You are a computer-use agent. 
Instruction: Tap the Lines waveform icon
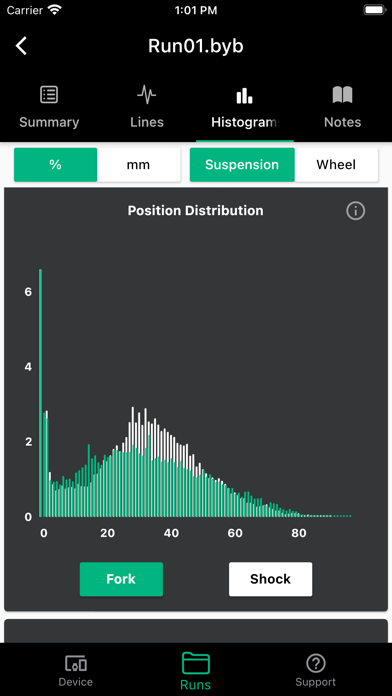[147, 95]
